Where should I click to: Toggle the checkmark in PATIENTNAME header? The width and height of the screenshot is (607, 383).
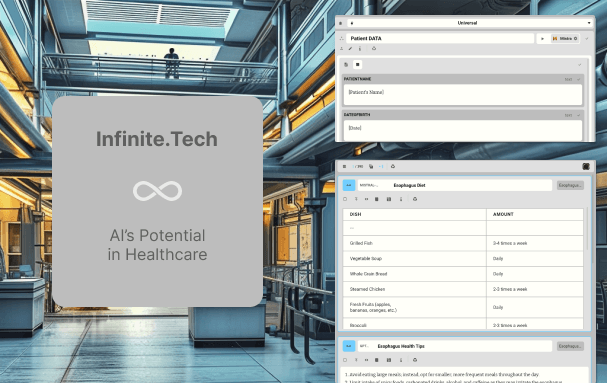click(x=579, y=79)
